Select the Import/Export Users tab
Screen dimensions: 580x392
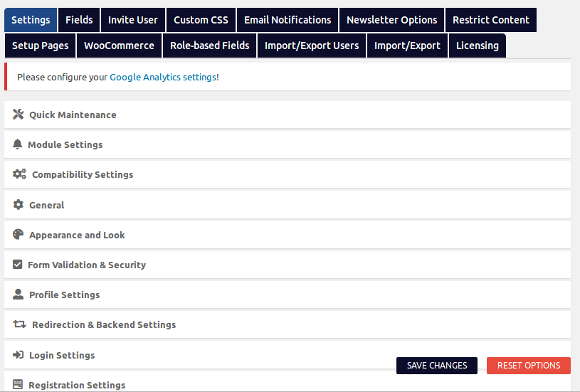[312, 46]
